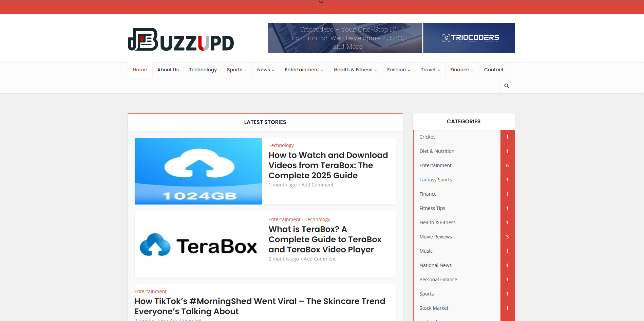This screenshot has height=321, width=644.
Task: Select the Diet & Nutrition category
Action: 437,151
